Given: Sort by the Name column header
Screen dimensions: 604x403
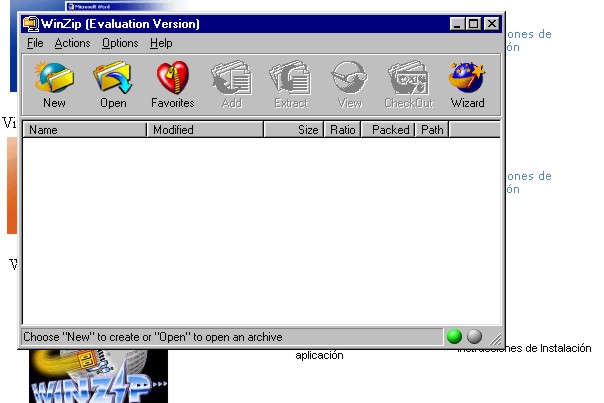Looking at the screenshot, I should pyautogui.click(x=85, y=130).
